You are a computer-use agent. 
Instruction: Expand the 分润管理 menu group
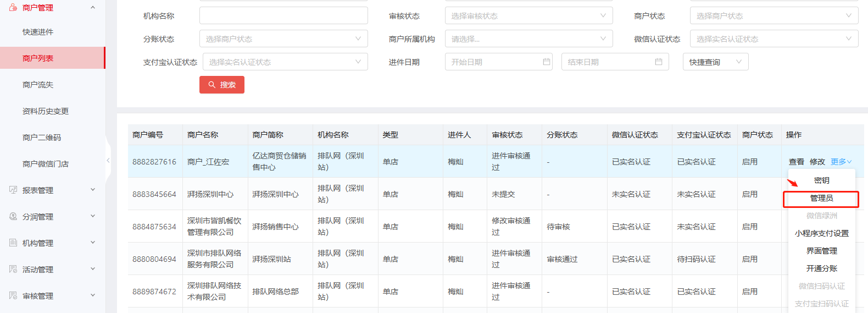[x=93, y=216]
